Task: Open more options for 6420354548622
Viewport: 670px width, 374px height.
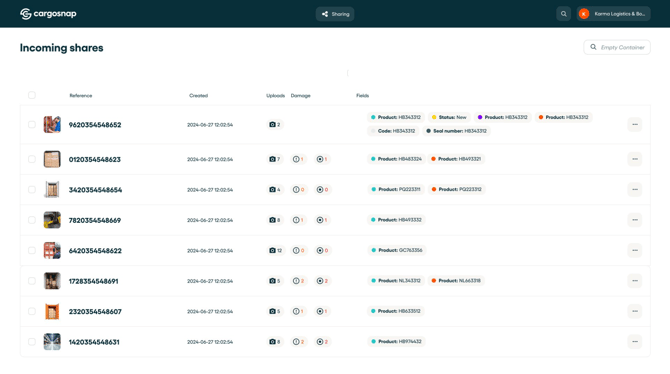Action: click(635, 250)
